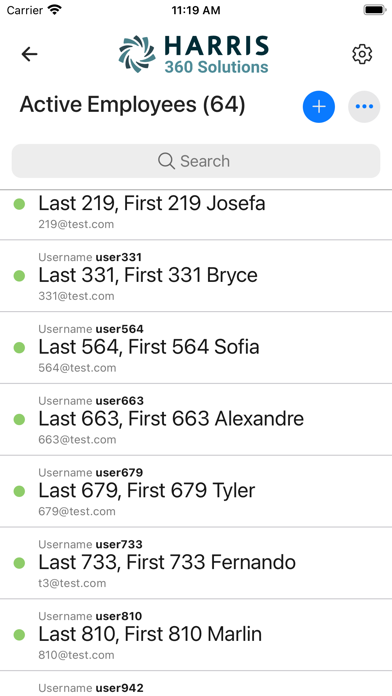Image resolution: width=392 pixels, height=696 pixels.
Task: Open settings via the gear icon
Action: coord(362,54)
